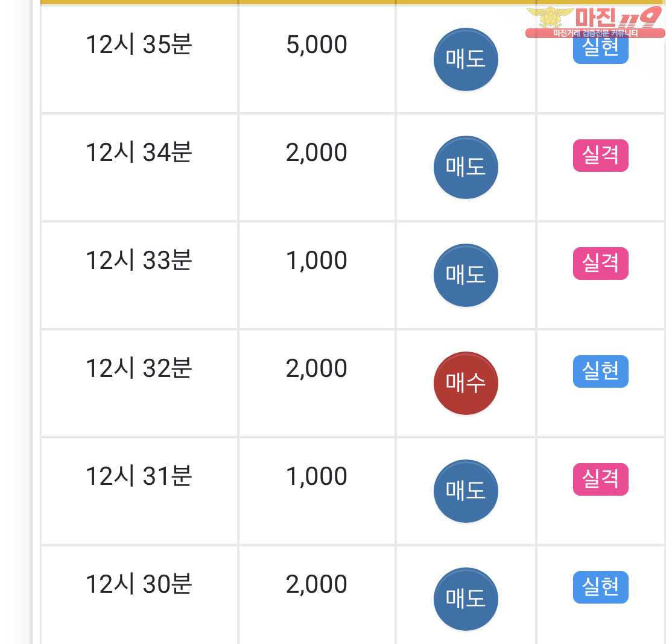This screenshot has width=672, height=644.
Task: Click the 5,000 amount cell
Action: 317,59
